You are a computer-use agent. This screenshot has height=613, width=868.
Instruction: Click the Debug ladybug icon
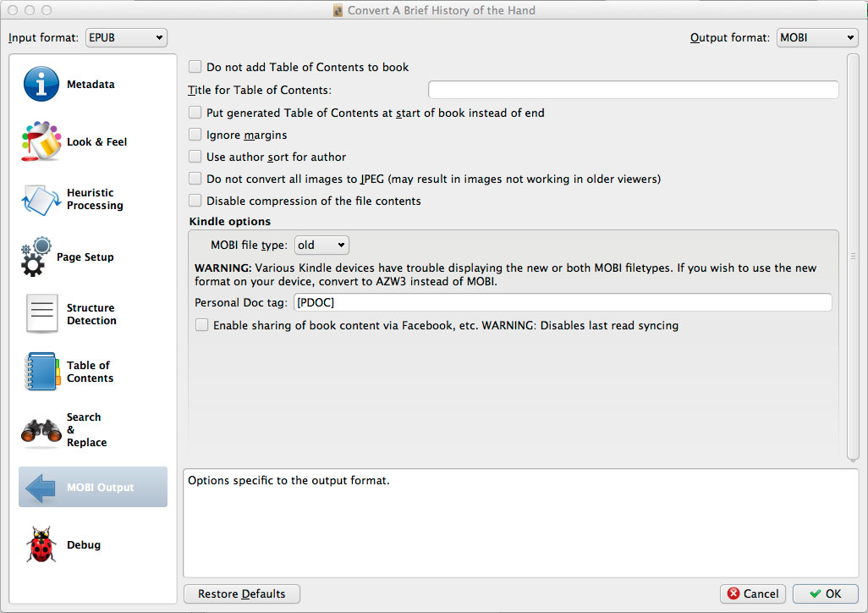tap(41, 545)
